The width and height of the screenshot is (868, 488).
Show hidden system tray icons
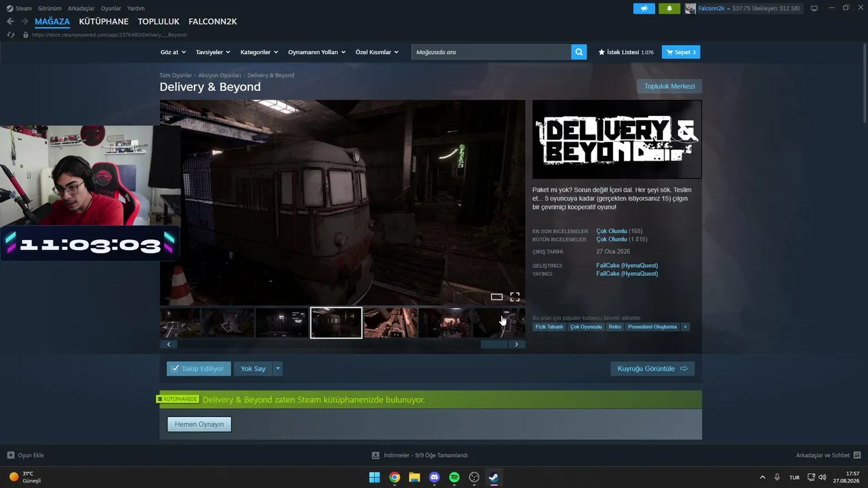(762, 477)
